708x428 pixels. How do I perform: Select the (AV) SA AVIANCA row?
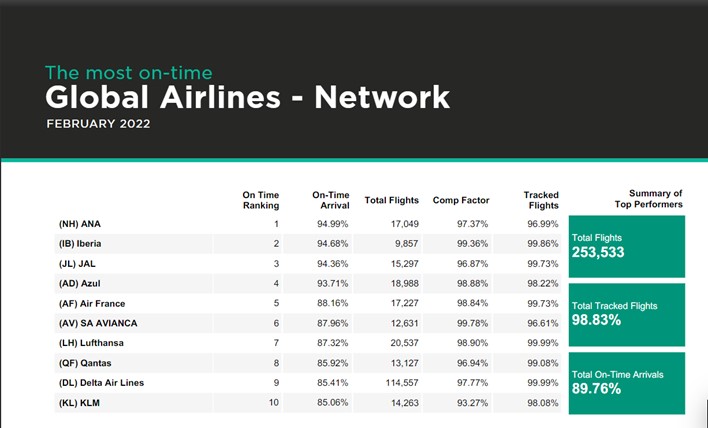pos(307,323)
